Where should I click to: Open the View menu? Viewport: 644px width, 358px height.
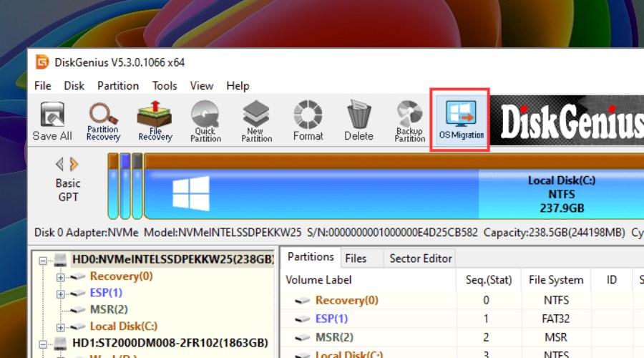[x=201, y=85]
